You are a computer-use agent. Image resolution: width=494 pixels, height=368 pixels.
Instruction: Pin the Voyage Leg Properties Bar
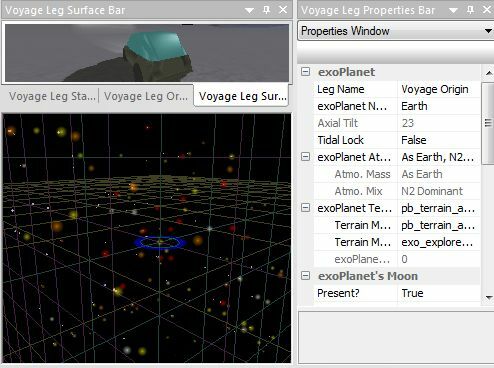pos(470,10)
